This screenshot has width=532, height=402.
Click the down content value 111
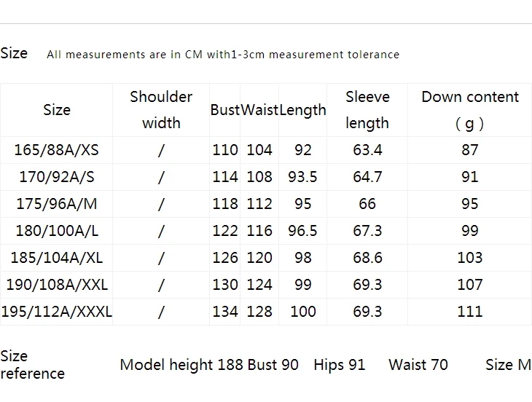pyautogui.click(x=470, y=312)
